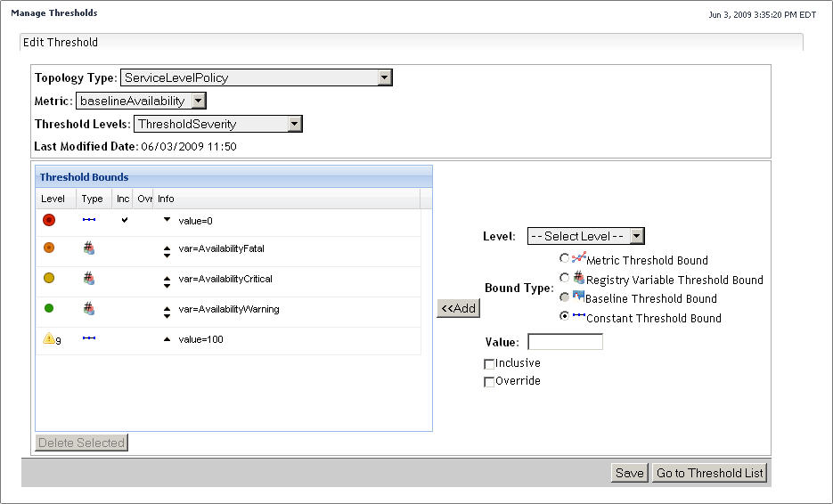Click the Save button

[x=630, y=473]
